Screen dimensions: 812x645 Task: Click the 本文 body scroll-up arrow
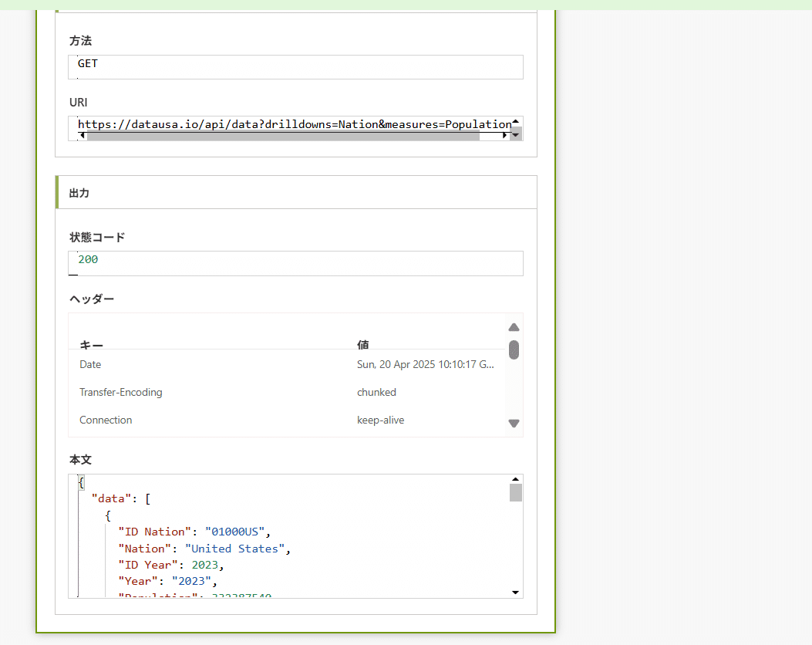(x=515, y=479)
